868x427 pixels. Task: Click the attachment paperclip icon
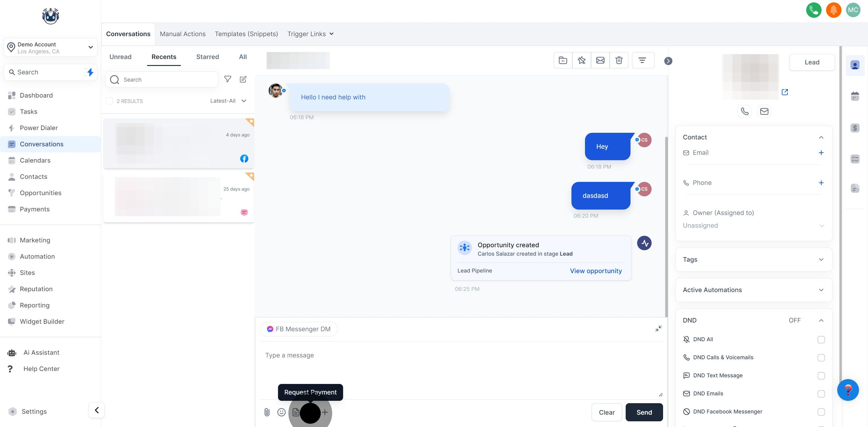point(267,412)
